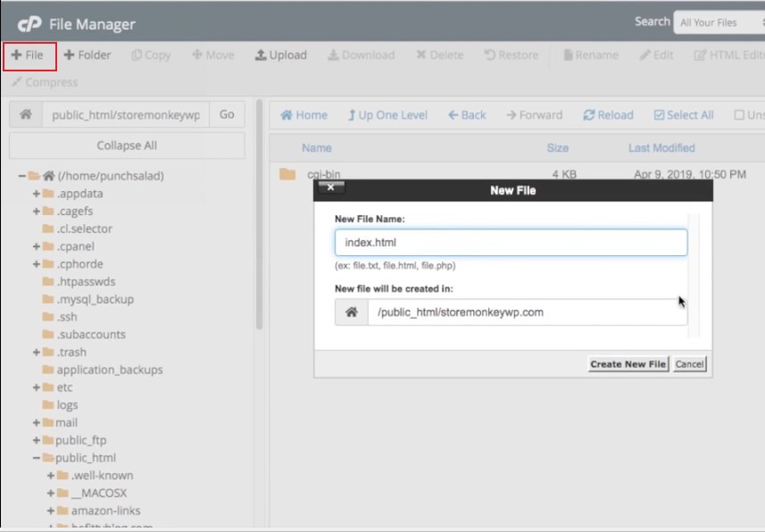Click the Compress toolbar button
Viewport: 765px width, 532px height.
click(45, 82)
